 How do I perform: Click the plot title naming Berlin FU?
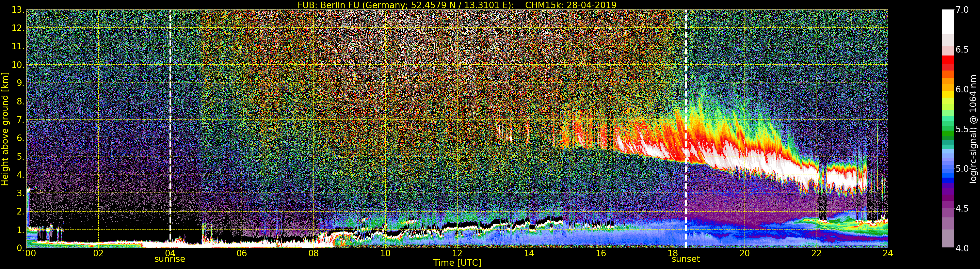457,5
